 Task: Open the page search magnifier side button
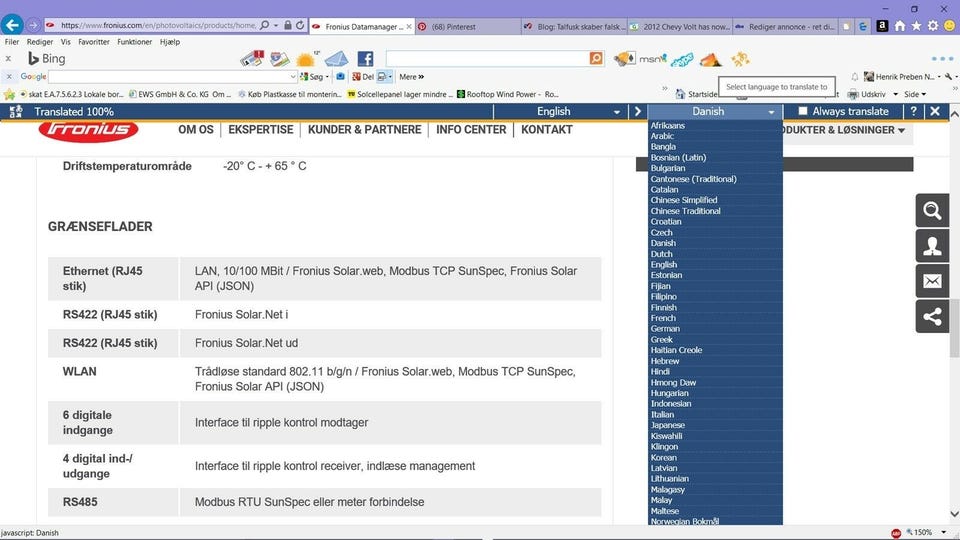[932, 211]
